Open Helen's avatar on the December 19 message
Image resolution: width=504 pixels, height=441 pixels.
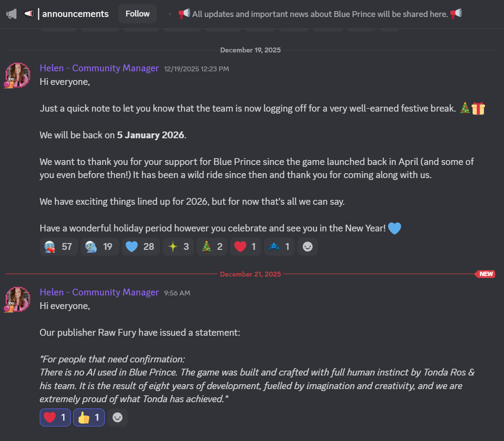(x=18, y=75)
